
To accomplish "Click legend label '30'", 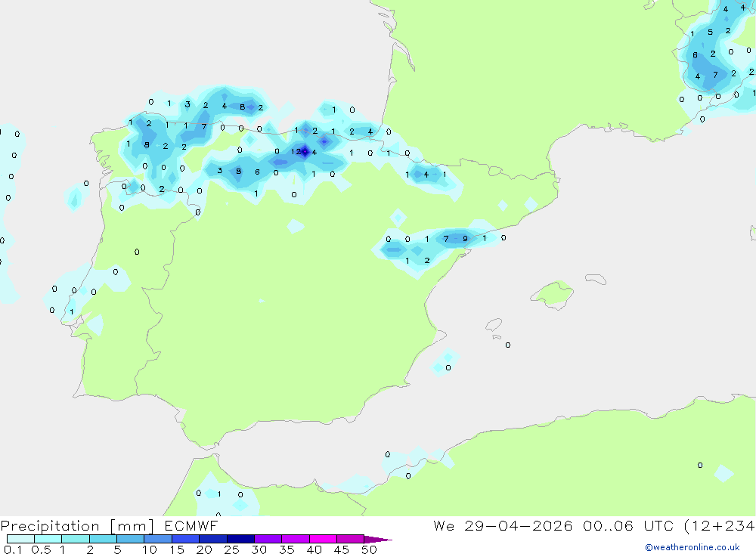I will 259,549.
